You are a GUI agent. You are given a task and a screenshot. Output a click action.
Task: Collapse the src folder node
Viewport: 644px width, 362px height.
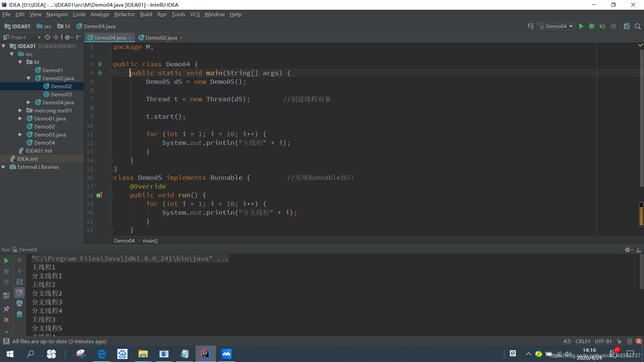pos(12,54)
